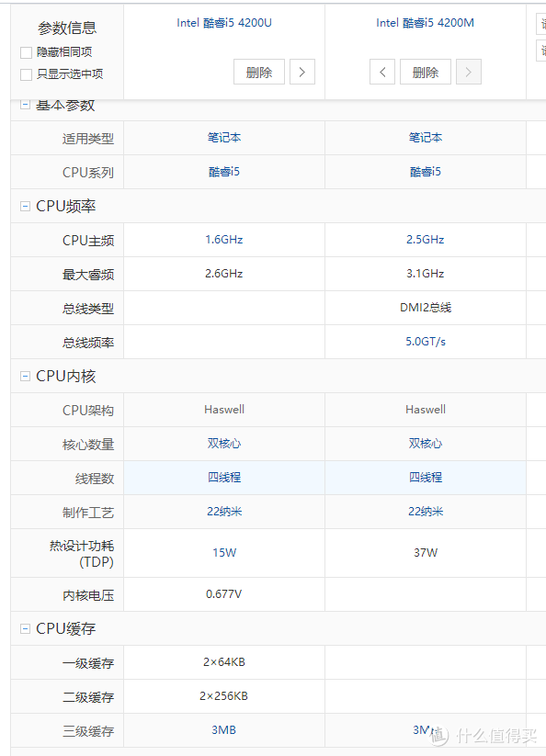Collapse the CPU频率 section
This screenshot has width=546, height=756.
[x=25, y=207]
